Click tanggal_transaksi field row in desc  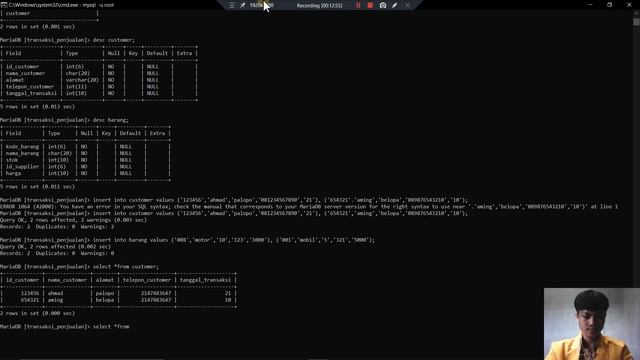99,93
